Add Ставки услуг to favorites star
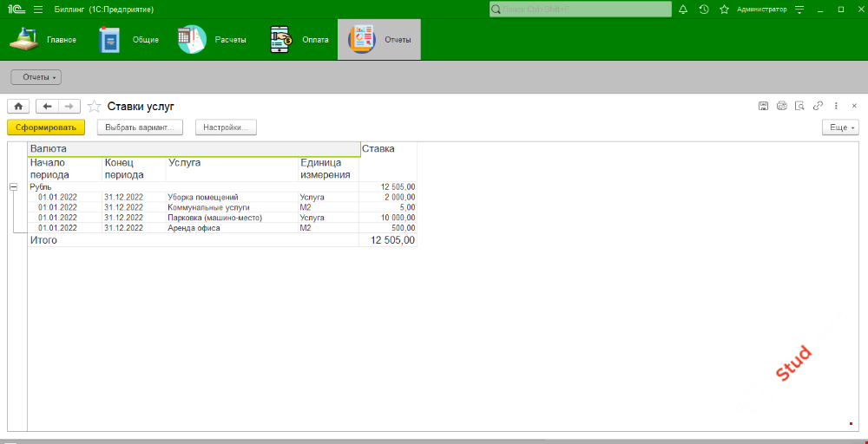 click(x=95, y=107)
